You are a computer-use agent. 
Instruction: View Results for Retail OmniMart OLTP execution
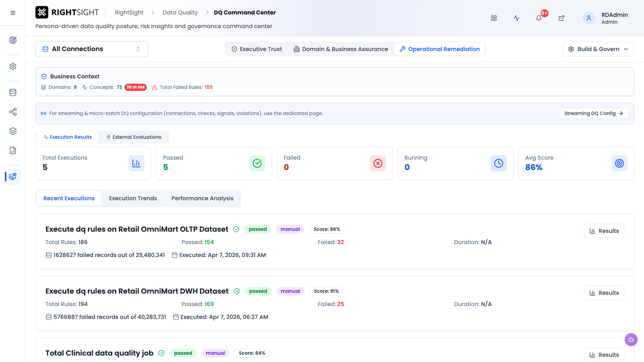pyautogui.click(x=604, y=231)
